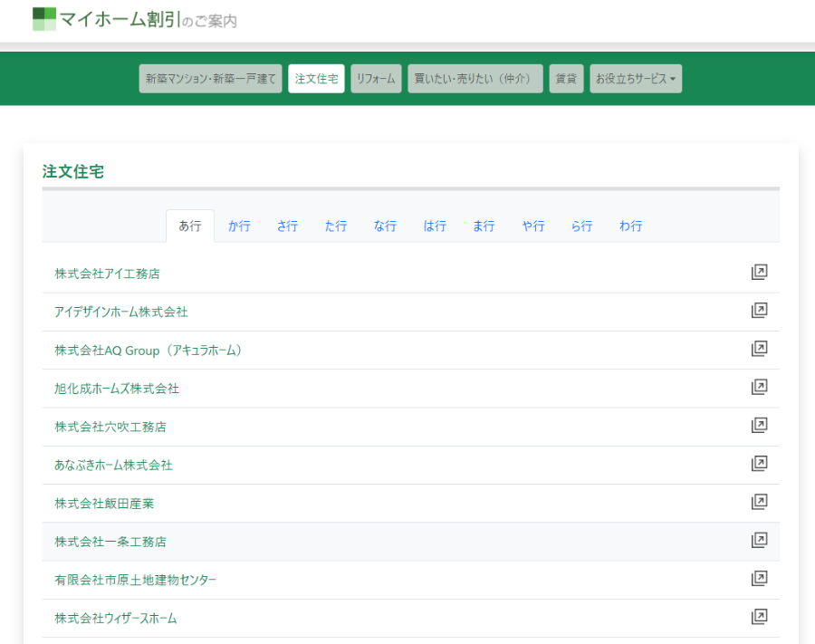Open the 株式会社一条工務店 link
The width and height of the screenshot is (815, 644).
[x=110, y=542]
